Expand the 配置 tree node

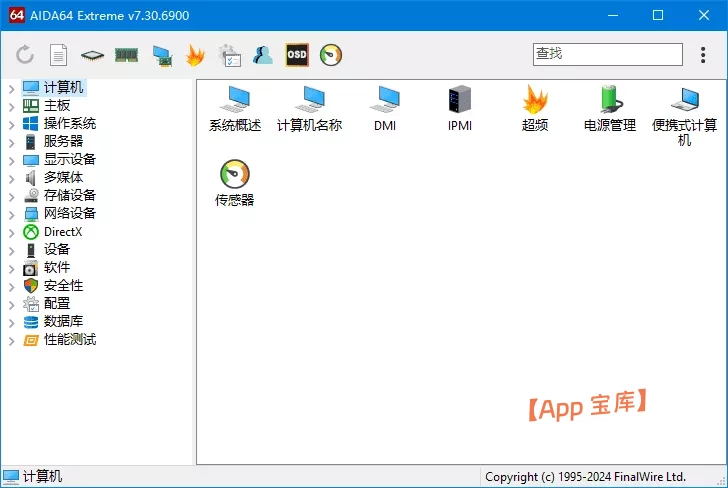point(12,305)
